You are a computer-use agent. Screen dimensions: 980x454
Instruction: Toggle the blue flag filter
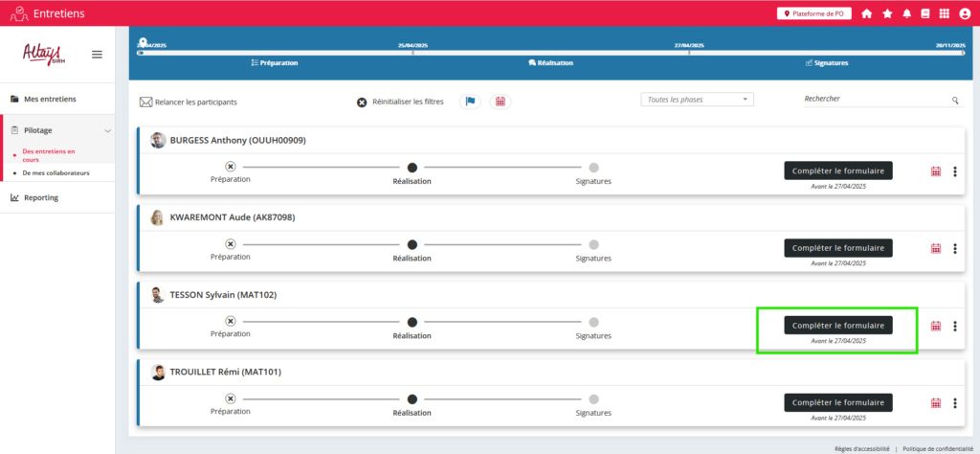[470, 102]
